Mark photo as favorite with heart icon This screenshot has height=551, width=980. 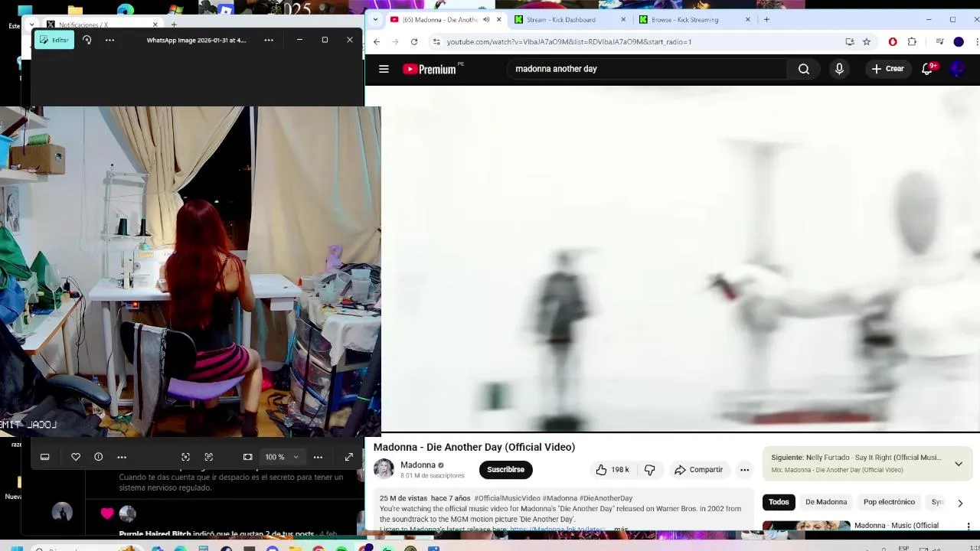(x=76, y=457)
